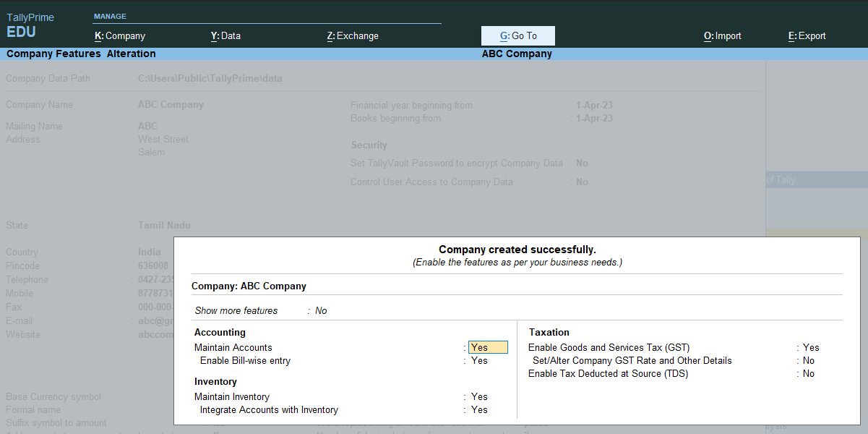The width and height of the screenshot is (868, 434).
Task: Click the Country value India
Action: click(150, 252)
